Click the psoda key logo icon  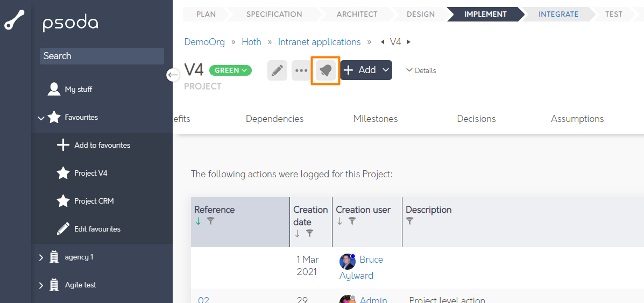15,19
